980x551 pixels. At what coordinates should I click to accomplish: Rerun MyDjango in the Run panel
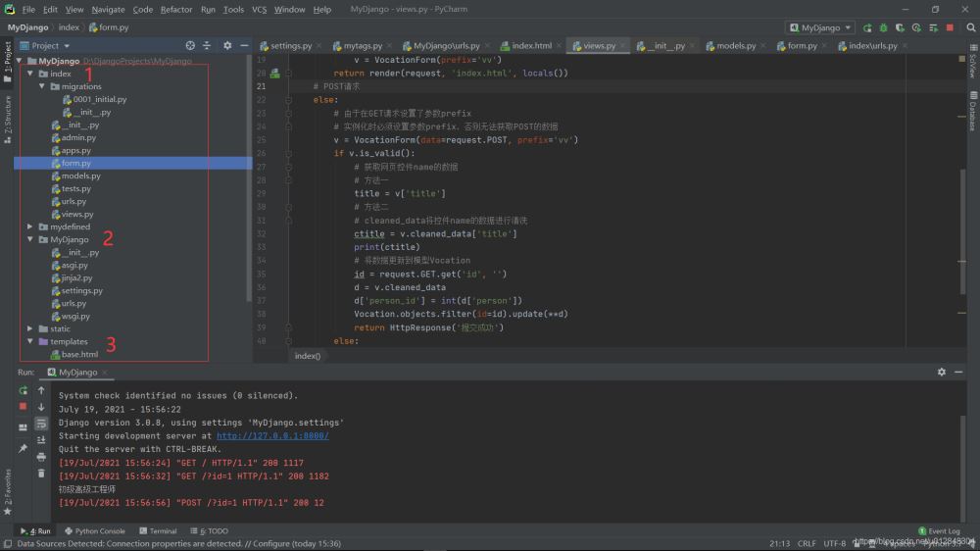23,390
